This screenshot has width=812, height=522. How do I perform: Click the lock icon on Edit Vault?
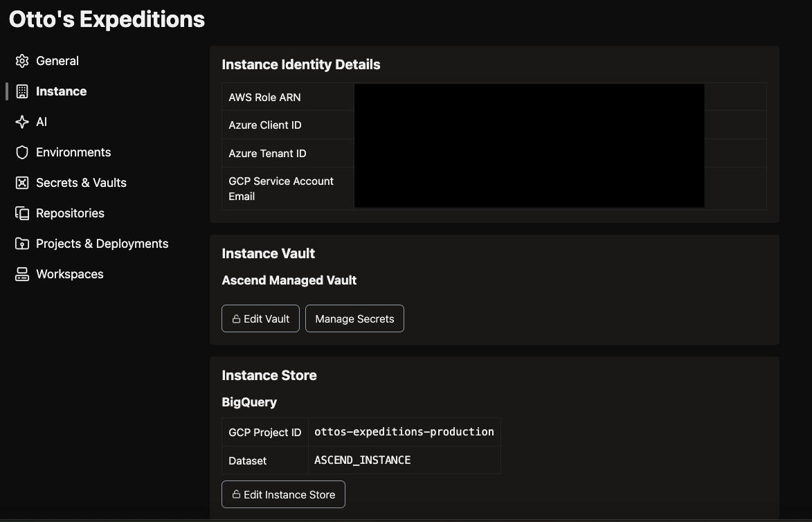236,319
